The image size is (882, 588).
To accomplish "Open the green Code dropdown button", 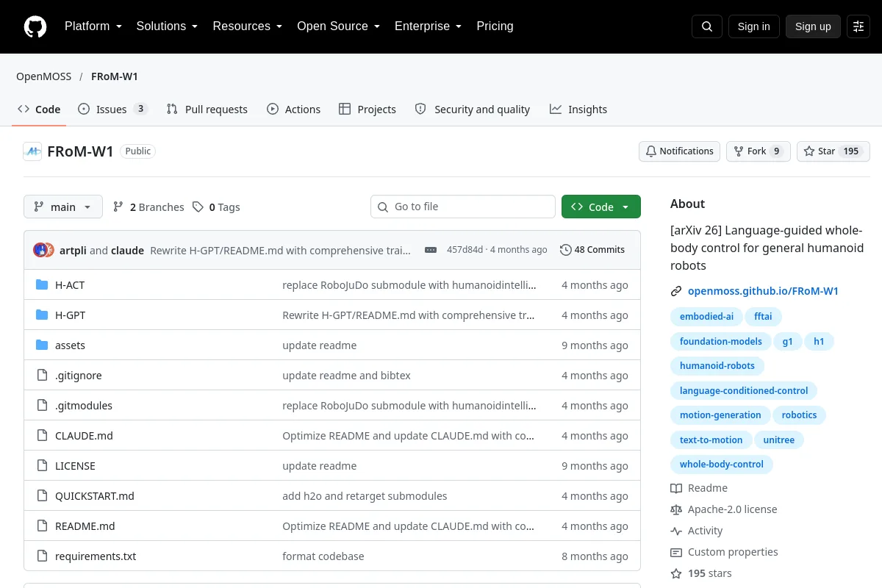I will pyautogui.click(x=601, y=207).
